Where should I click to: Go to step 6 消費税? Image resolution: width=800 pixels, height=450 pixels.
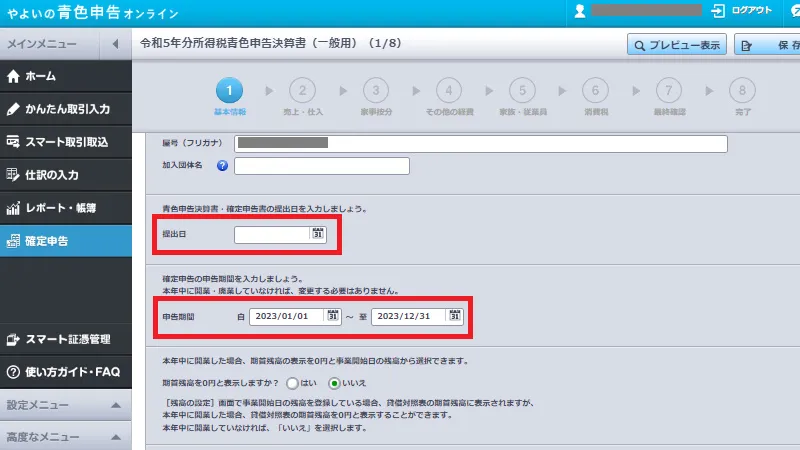point(595,91)
